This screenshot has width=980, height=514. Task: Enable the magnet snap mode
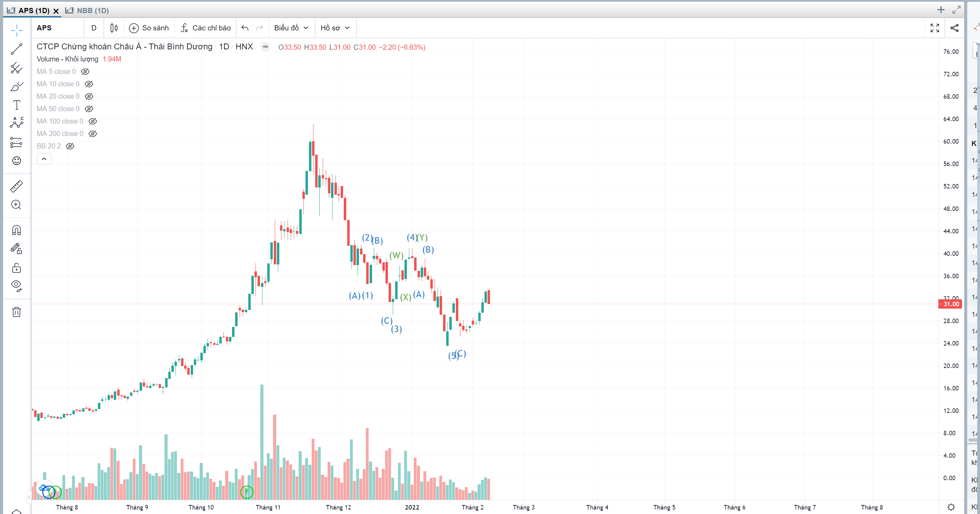click(x=16, y=230)
